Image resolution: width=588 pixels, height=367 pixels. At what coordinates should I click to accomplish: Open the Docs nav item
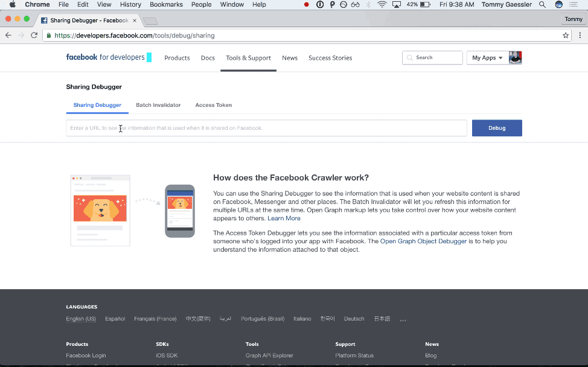pos(208,58)
